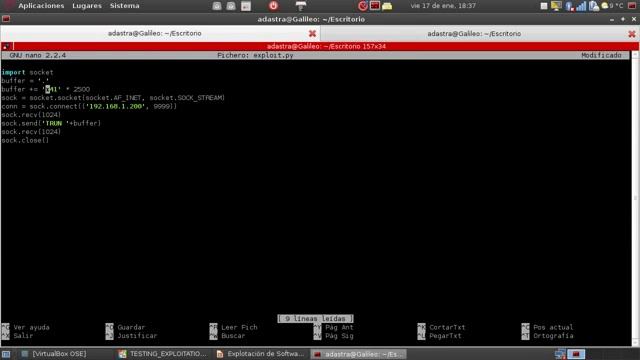Switch to the Explotación de Softwa... taskbar window
The height and width of the screenshot is (360, 640).
tap(260, 354)
